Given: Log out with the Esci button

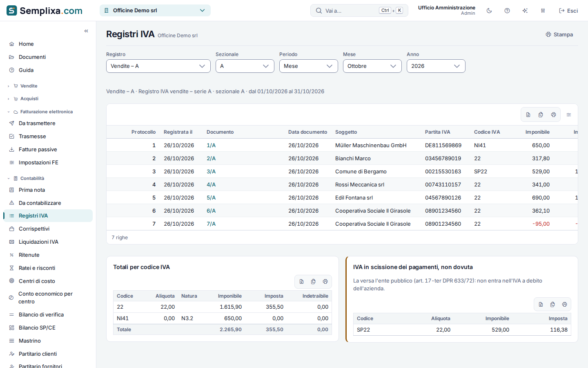Looking at the screenshot, I should [x=568, y=11].
